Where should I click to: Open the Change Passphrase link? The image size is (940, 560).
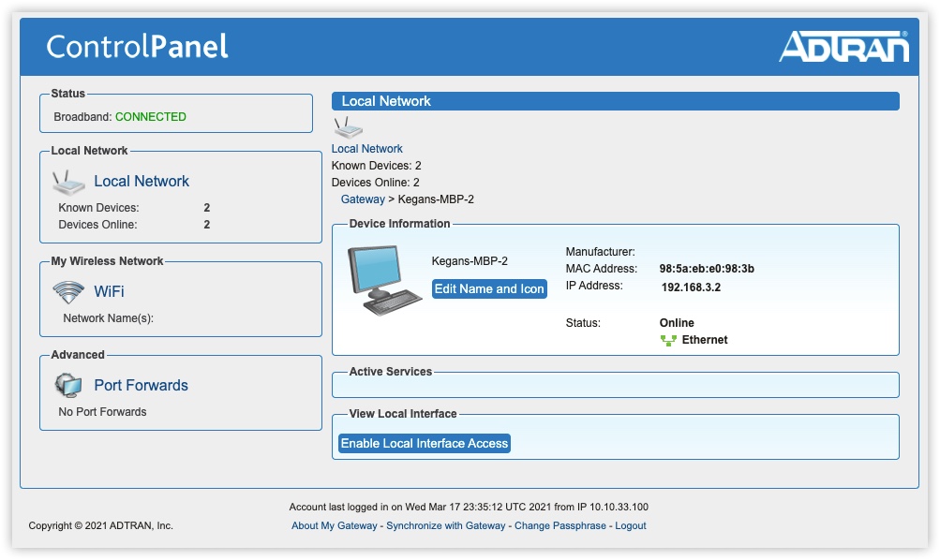pos(560,526)
